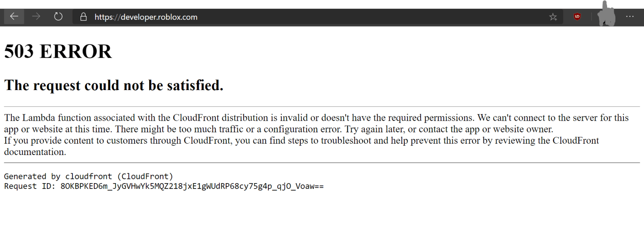The height and width of the screenshot is (225, 644).
Task: Click the blank area below the Request ID
Action: point(322,208)
